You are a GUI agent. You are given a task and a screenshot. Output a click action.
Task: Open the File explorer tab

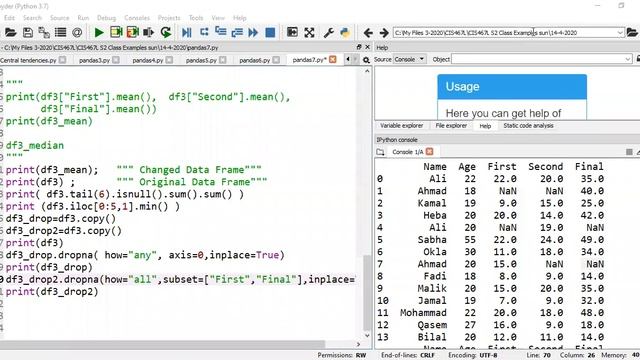(451, 126)
